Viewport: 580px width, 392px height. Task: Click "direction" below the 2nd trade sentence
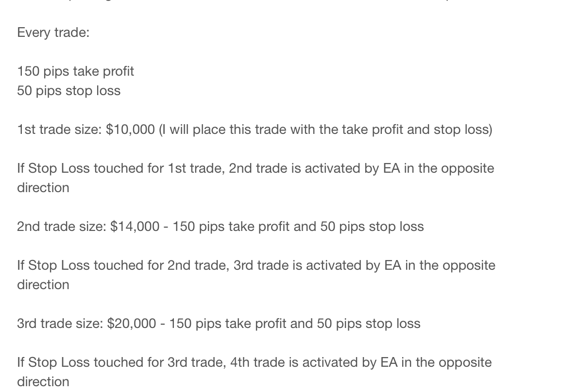[x=43, y=285]
